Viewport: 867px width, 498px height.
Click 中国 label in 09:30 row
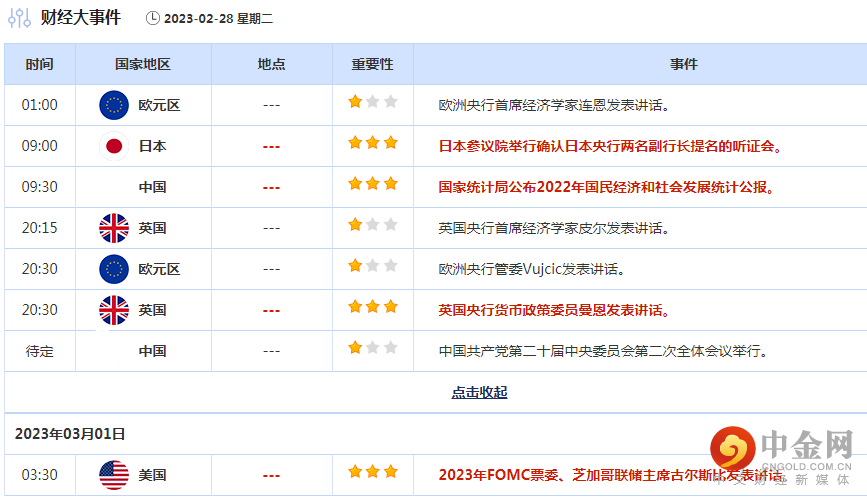(152, 187)
